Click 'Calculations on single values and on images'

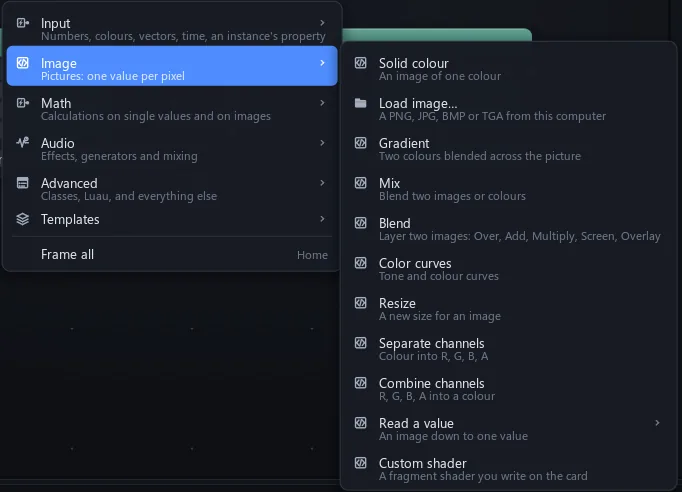[156, 116]
